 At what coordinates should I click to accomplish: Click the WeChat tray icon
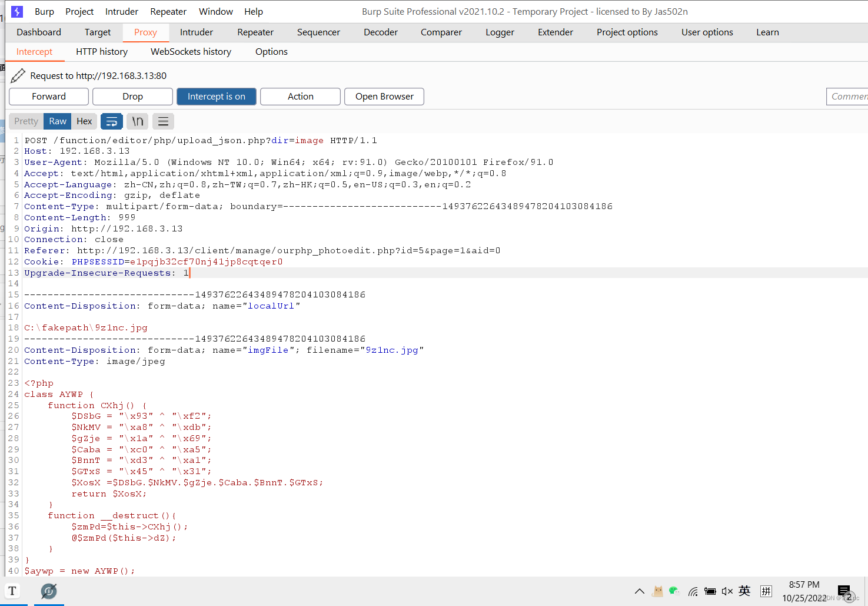coord(674,591)
